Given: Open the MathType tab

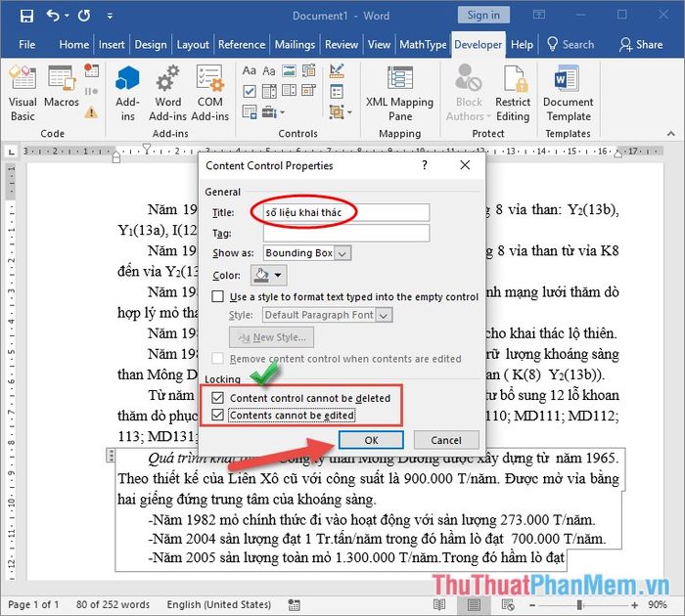Looking at the screenshot, I should pyautogui.click(x=423, y=45).
